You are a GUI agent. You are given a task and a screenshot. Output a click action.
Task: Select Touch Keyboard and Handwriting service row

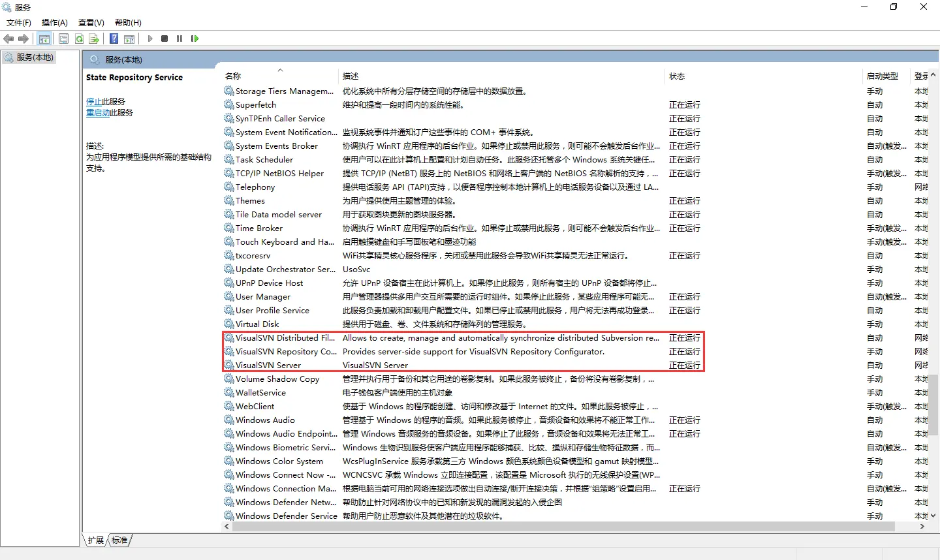(x=575, y=241)
